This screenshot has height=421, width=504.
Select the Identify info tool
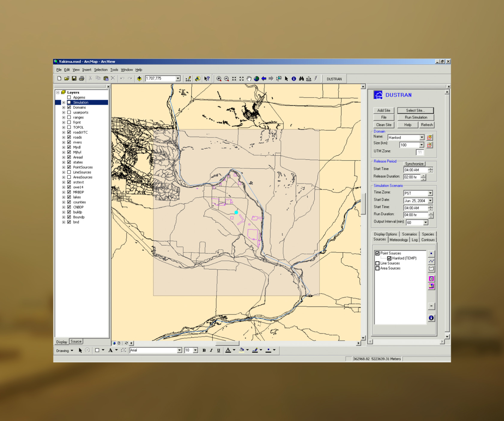(x=294, y=79)
